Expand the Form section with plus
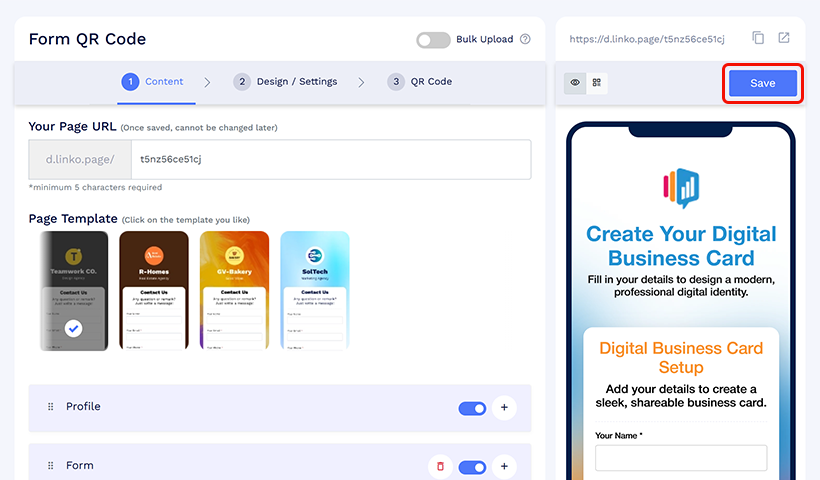Screen dimensions: 820x480 (504, 466)
